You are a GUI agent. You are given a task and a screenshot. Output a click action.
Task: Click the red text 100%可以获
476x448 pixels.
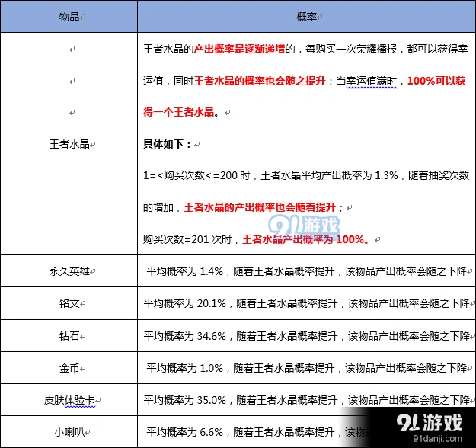click(x=436, y=81)
